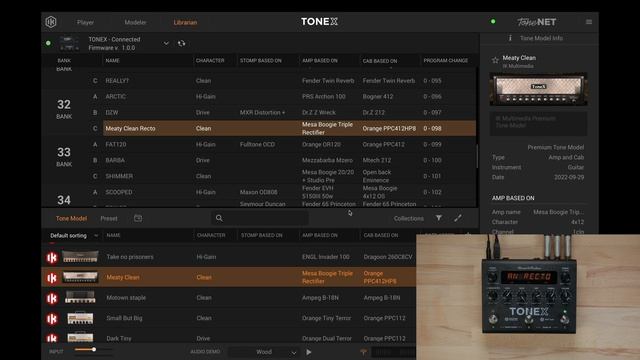This screenshot has height=360, width=640.
Task: Sort tone models by AMP BASED ON column
Action: [x=320, y=236]
